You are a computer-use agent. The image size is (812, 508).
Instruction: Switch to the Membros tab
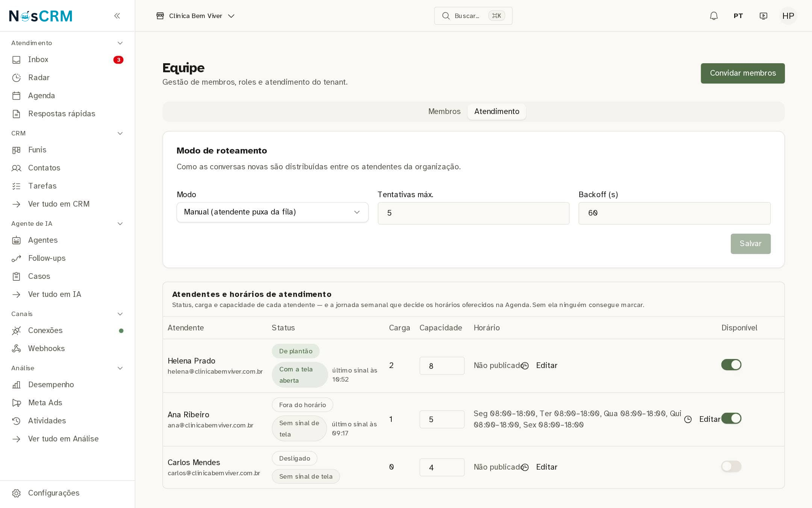pos(444,111)
